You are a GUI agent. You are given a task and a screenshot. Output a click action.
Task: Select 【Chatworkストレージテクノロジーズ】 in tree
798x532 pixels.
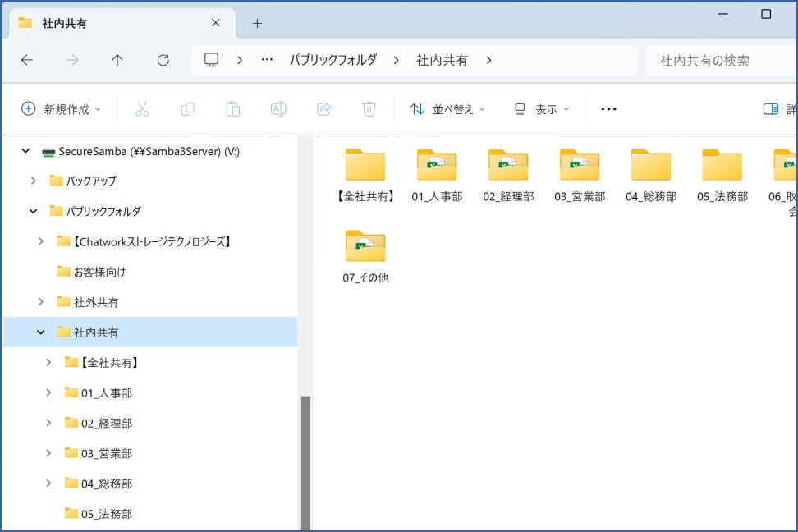click(152, 241)
